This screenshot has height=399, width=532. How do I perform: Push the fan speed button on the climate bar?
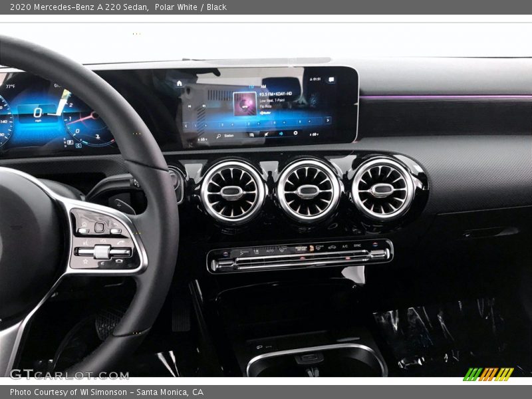(x=257, y=251)
